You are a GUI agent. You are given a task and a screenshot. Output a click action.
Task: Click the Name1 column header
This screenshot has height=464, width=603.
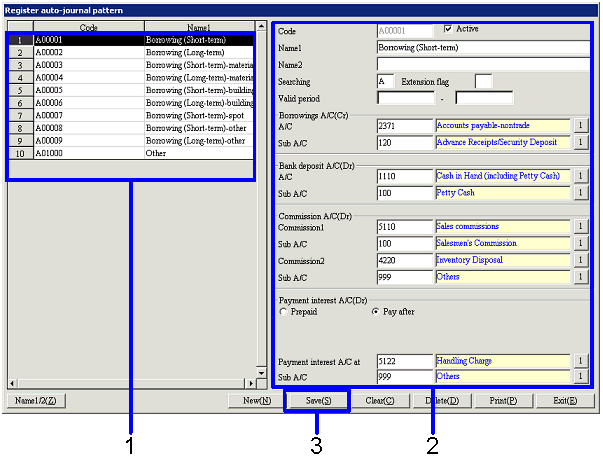tap(199, 27)
